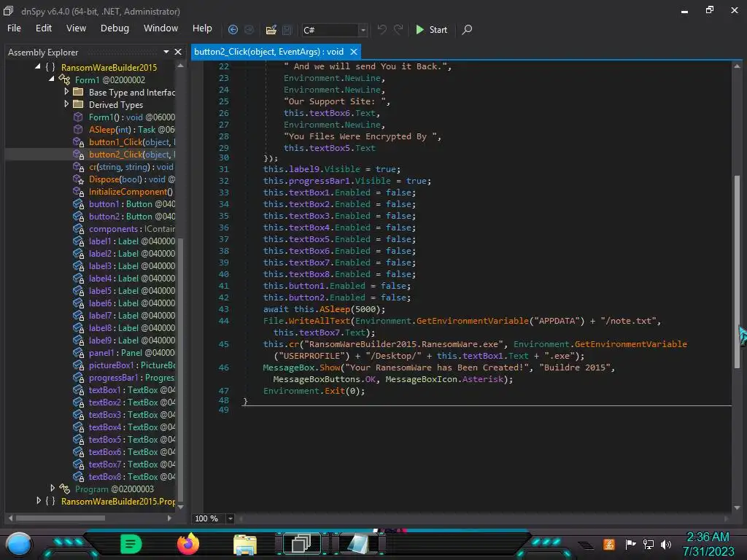
Task: Open the Window menu
Action: [160, 28]
